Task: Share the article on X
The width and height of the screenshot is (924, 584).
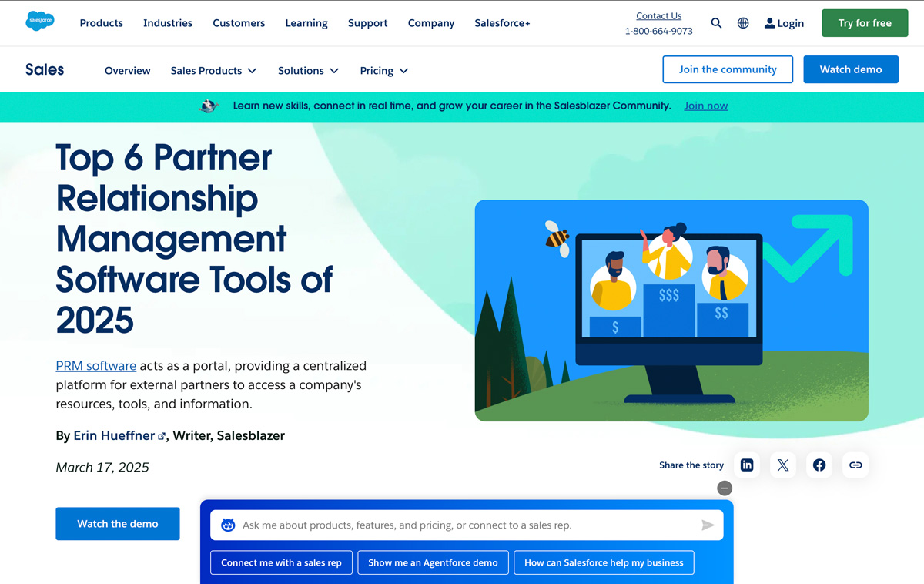Action: [x=782, y=465]
